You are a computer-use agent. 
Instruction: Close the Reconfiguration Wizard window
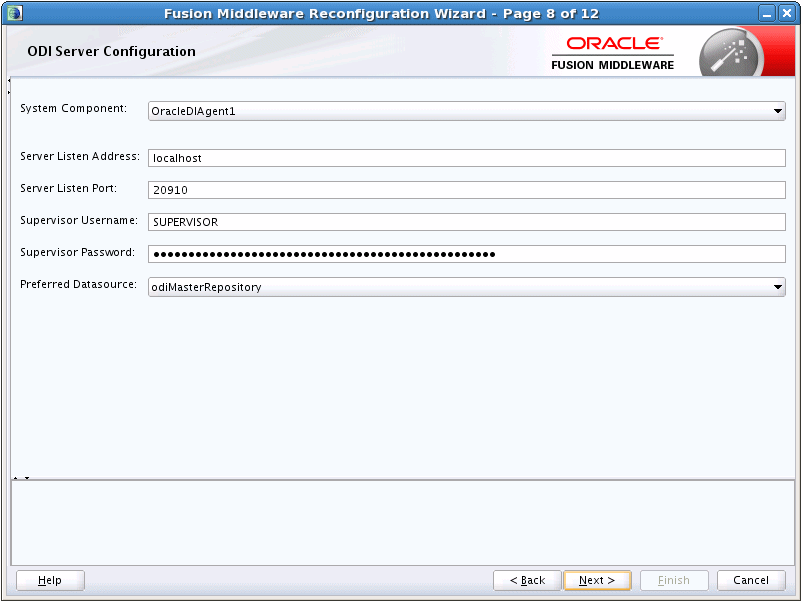pos(787,13)
